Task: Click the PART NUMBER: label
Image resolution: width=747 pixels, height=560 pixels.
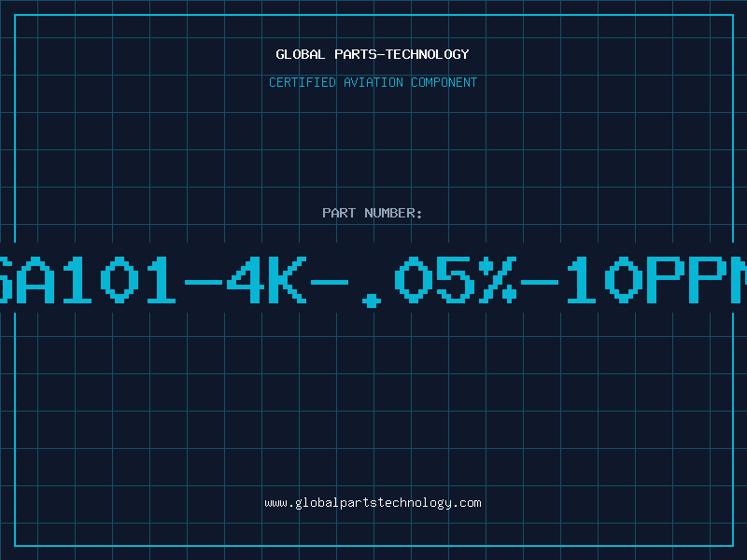Action: point(373,213)
